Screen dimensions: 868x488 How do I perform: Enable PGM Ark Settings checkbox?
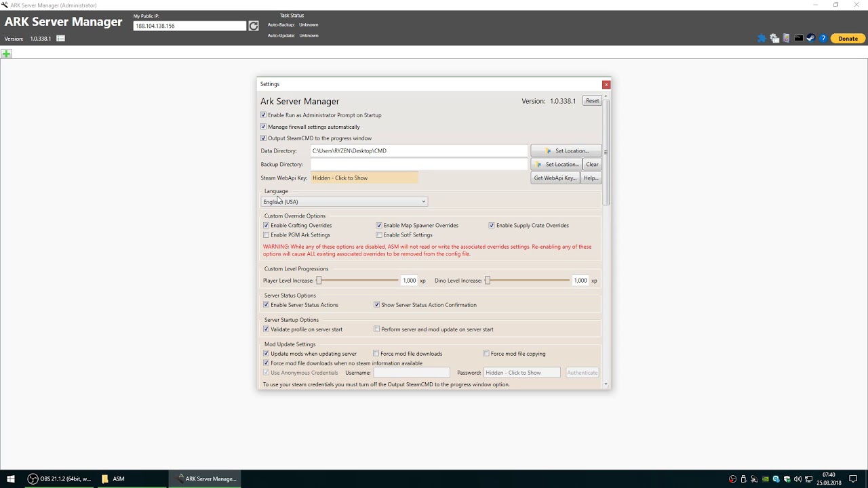click(267, 235)
